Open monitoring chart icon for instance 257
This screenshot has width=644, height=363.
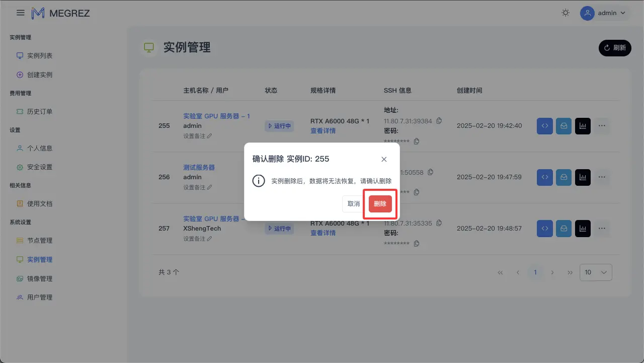coord(583,228)
